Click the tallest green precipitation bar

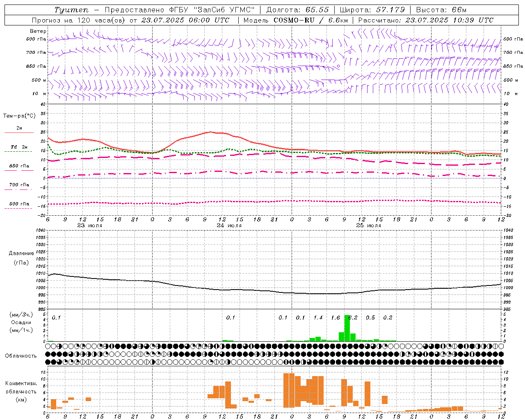[347, 328]
